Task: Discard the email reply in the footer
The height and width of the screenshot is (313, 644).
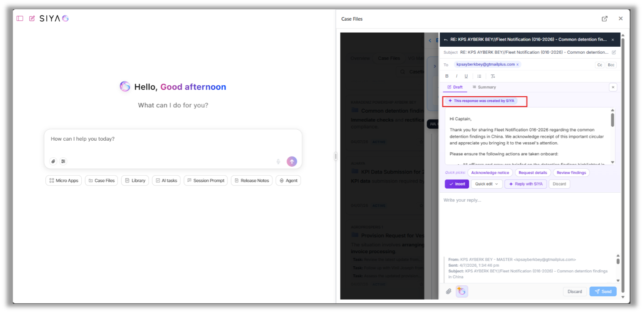Action: (575, 291)
